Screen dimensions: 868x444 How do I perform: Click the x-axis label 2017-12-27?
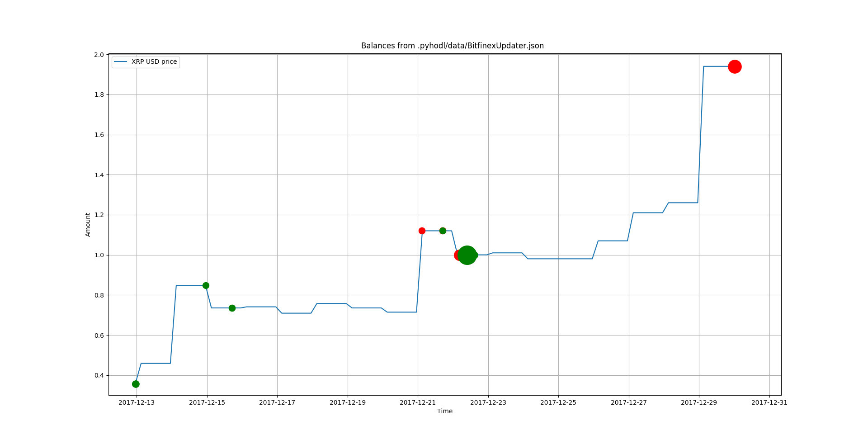pyautogui.click(x=629, y=402)
